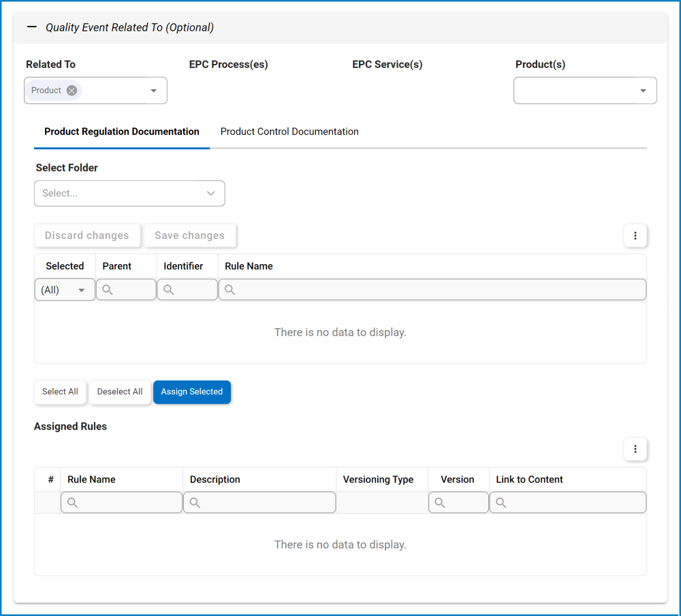Click the Link to Content search icon
The image size is (681, 616).
(501, 502)
